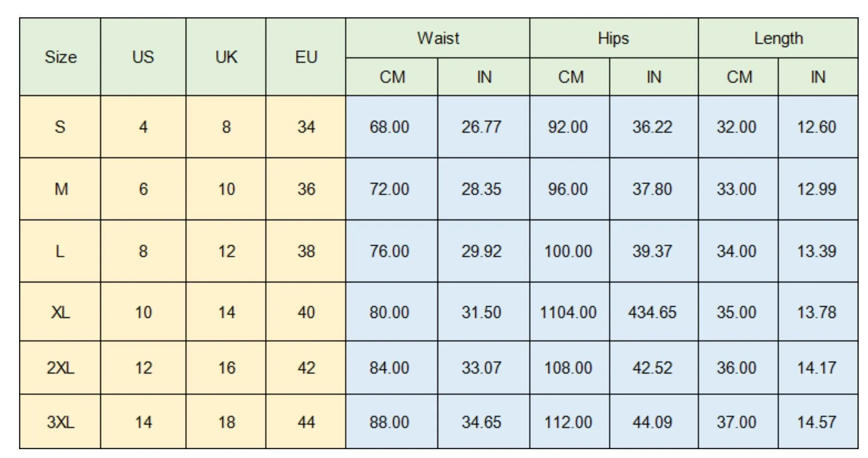Select the UK column header

coord(226,57)
